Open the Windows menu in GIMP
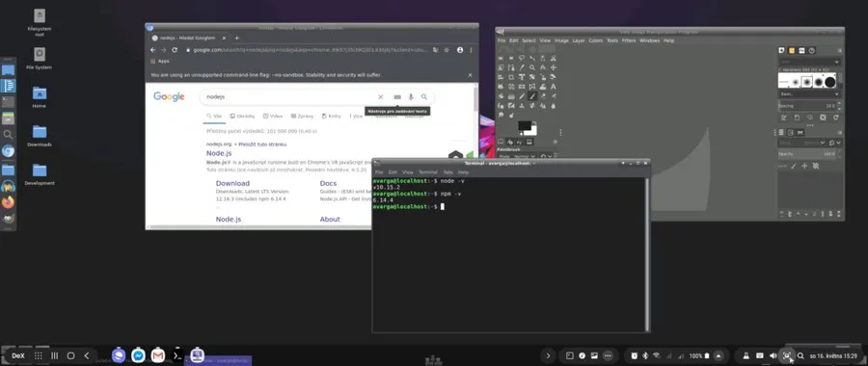868x366 pixels. click(649, 40)
